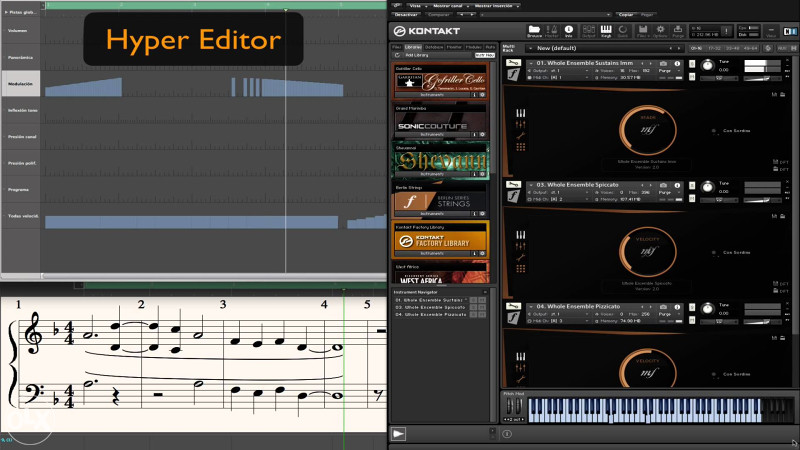This screenshot has width=800, height=450.
Task: Click the play button at Kontakt's bottom-left
Action: coord(398,434)
